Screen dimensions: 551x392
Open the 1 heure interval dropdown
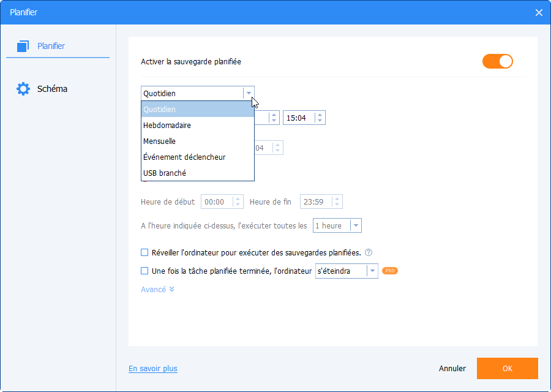337,226
